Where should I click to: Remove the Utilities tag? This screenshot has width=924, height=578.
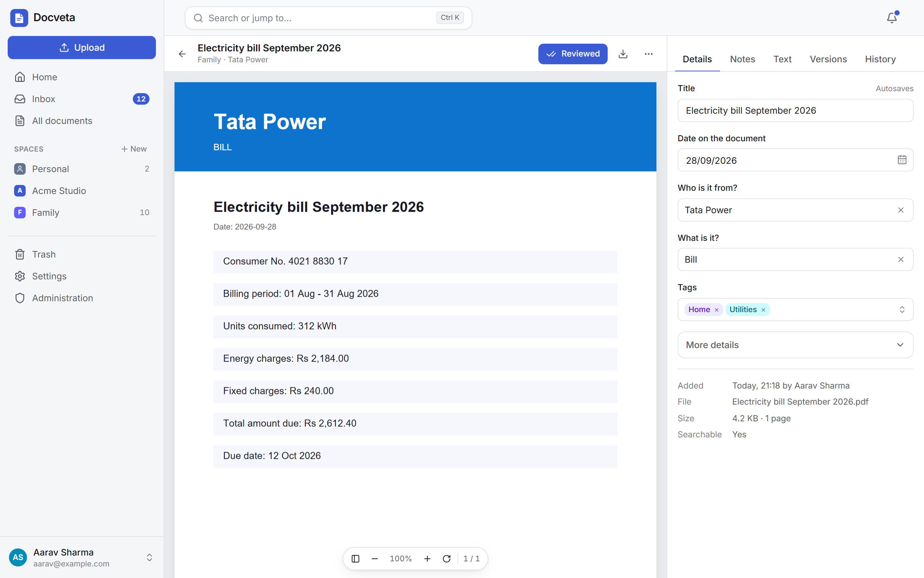[763, 310]
